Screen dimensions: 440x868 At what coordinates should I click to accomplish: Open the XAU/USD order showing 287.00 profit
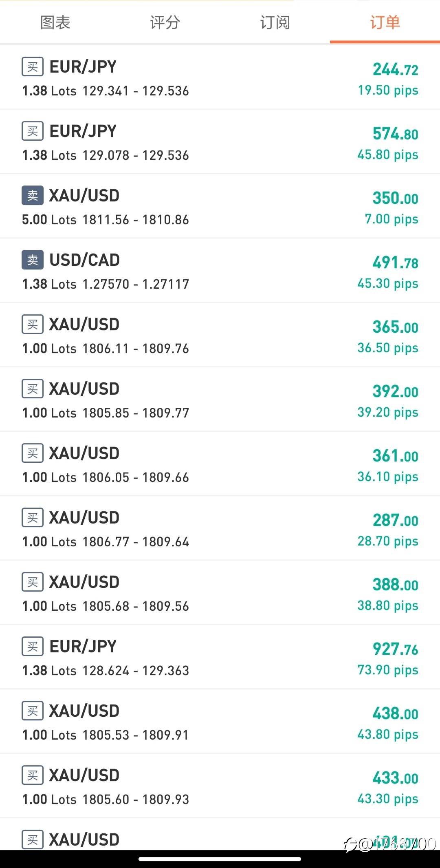point(220,528)
